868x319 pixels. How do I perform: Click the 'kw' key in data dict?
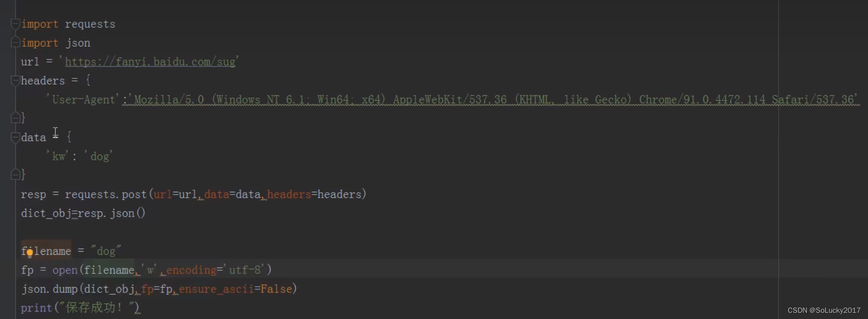click(x=58, y=156)
